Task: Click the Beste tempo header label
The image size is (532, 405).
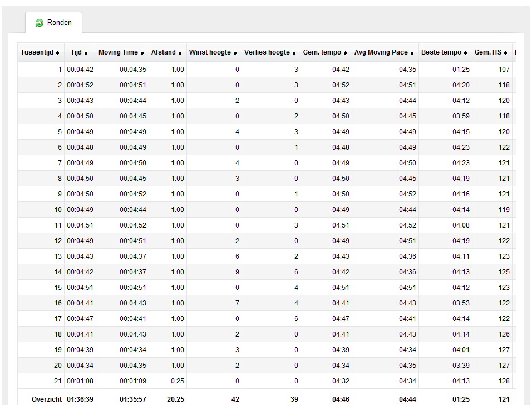Action: (x=441, y=52)
